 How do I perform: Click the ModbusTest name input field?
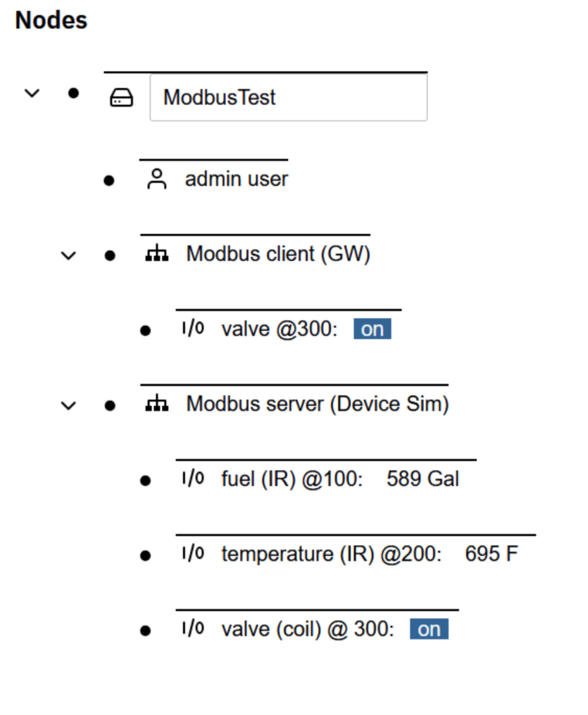tap(288, 98)
